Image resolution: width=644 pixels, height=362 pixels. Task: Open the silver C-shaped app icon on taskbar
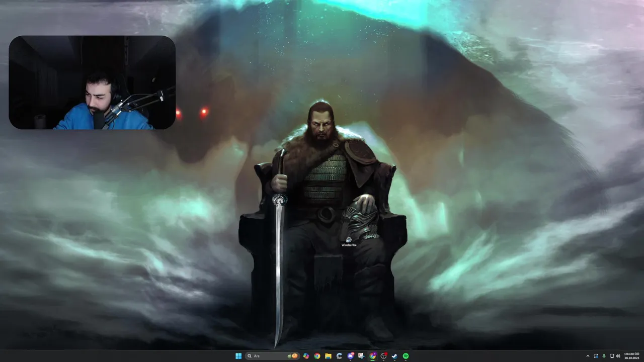[339, 356]
